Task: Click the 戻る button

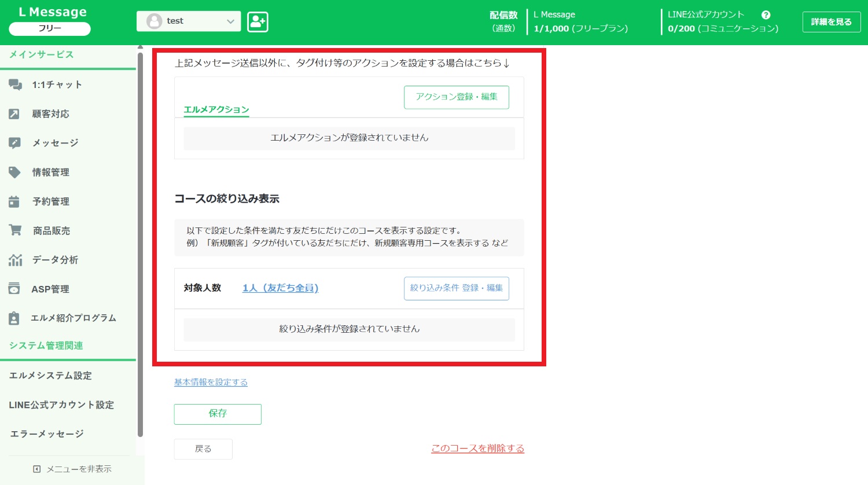Action: point(203,449)
